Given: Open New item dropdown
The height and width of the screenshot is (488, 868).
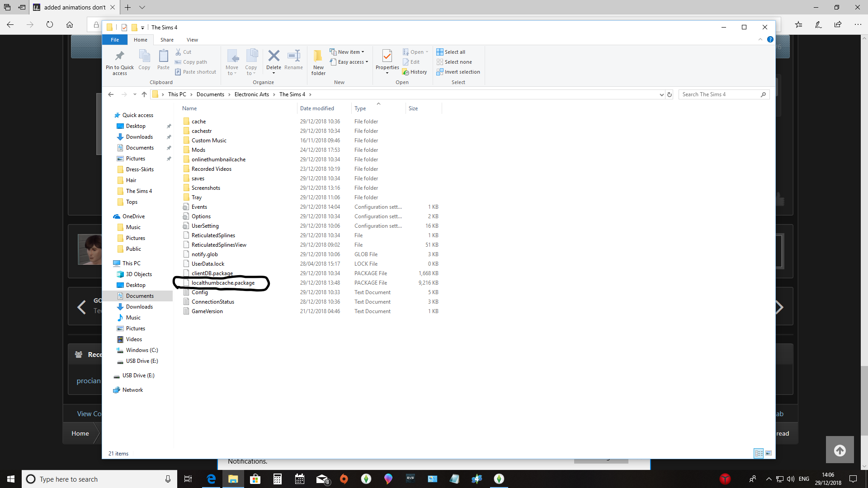Looking at the screenshot, I should click(347, 52).
